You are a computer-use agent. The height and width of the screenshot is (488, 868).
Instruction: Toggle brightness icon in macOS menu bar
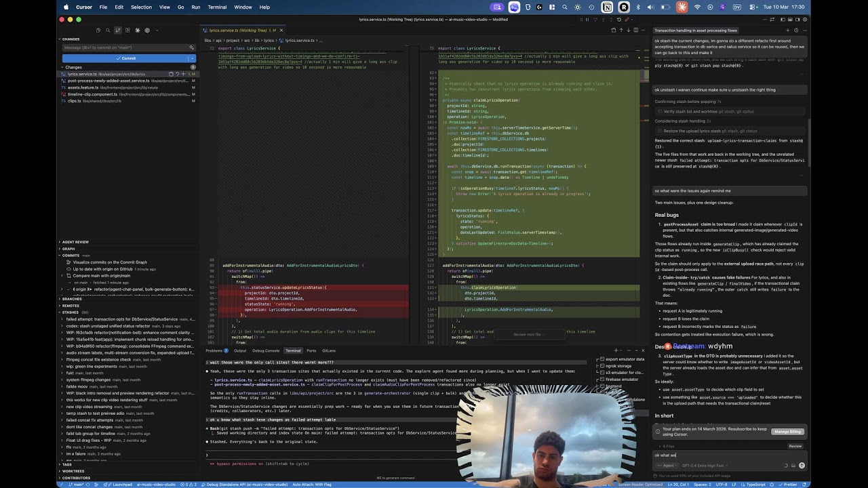577,7
